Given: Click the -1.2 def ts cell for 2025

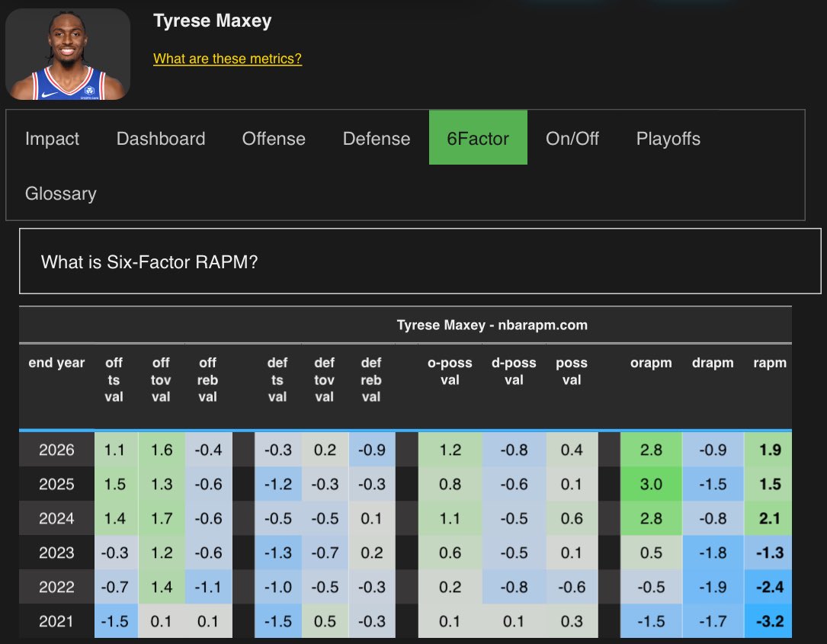Looking at the screenshot, I should pos(278,484).
